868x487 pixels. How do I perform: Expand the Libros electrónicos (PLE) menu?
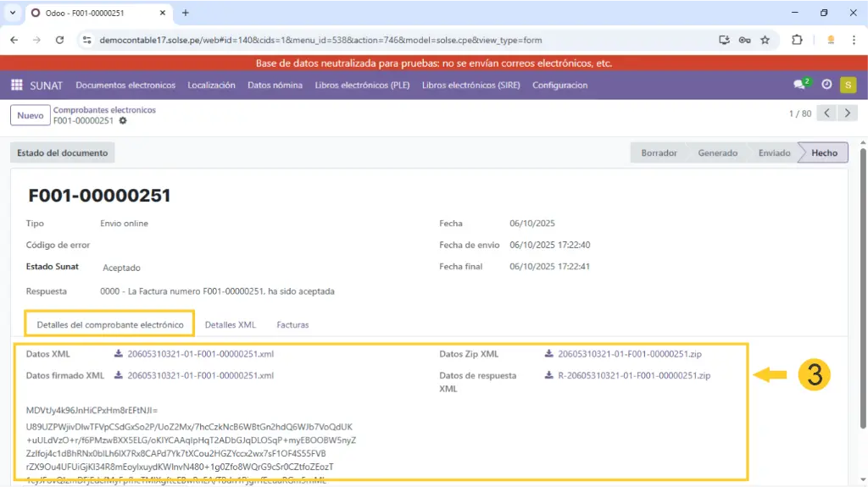pyautogui.click(x=362, y=85)
